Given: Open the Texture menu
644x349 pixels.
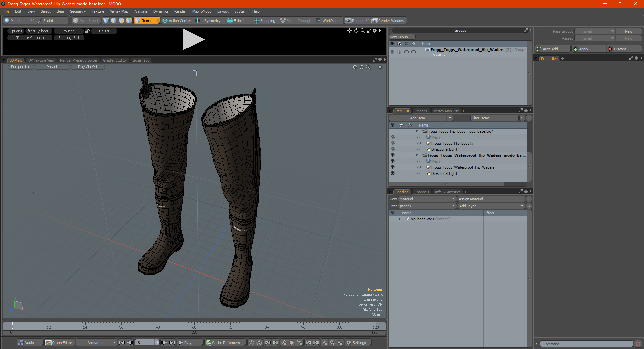Looking at the screenshot, I should [98, 11].
